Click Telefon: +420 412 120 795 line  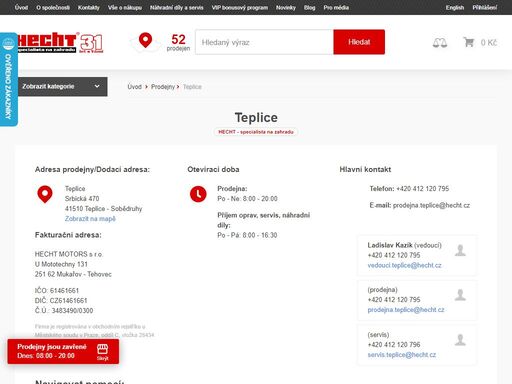409,189
